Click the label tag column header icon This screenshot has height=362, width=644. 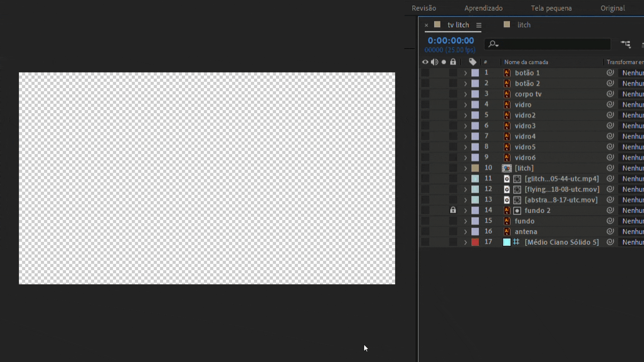click(473, 62)
